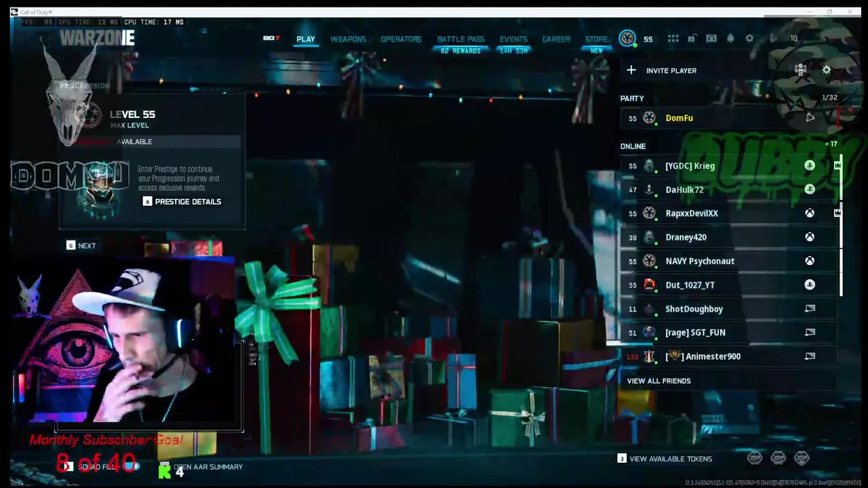The height and width of the screenshot is (488, 868).
Task: Click PC platform icon beside [rage] SGT_FUN
Action: (810, 332)
